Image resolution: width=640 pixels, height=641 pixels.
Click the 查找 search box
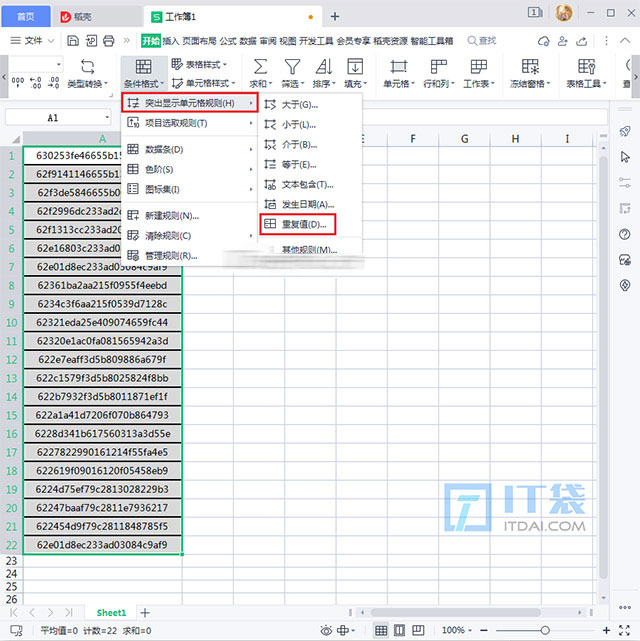(x=482, y=40)
